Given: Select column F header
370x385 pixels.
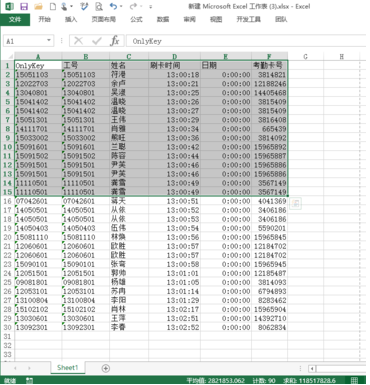Looking at the screenshot, I should coord(269,56).
